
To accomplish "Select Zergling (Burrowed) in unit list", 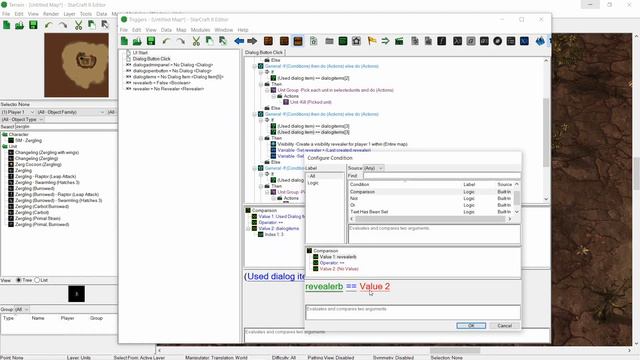I will (x=34, y=188).
